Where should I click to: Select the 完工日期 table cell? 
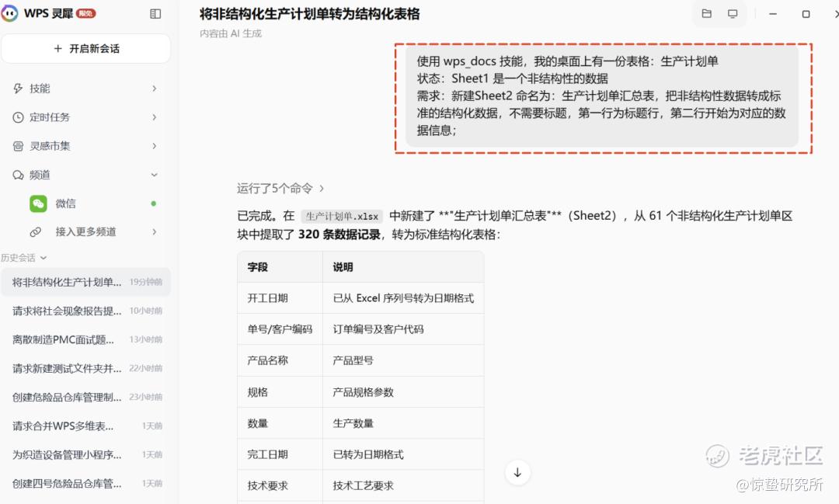[x=280, y=454]
